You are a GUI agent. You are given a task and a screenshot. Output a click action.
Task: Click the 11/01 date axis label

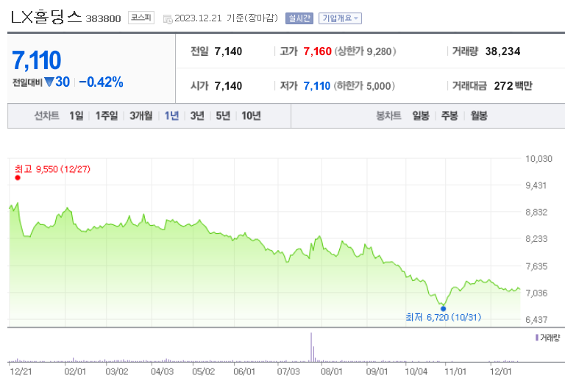click(455, 371)
